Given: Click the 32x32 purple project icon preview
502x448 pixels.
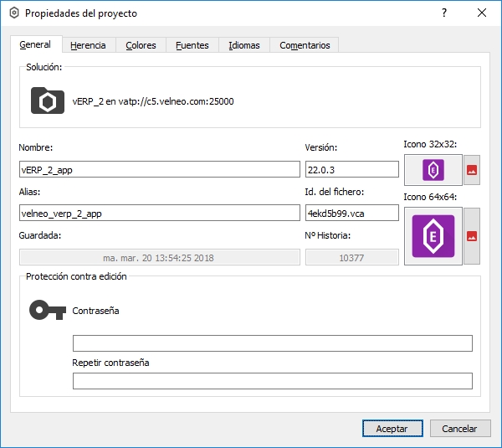Looking at the screenshot, I should [433, 170].
